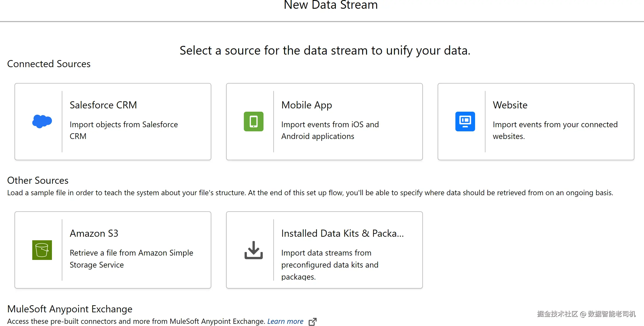The image size is (644, 326).
Task: Click the MuleSoft Anypoint Exchange heading
Action: tap(70, 309)
